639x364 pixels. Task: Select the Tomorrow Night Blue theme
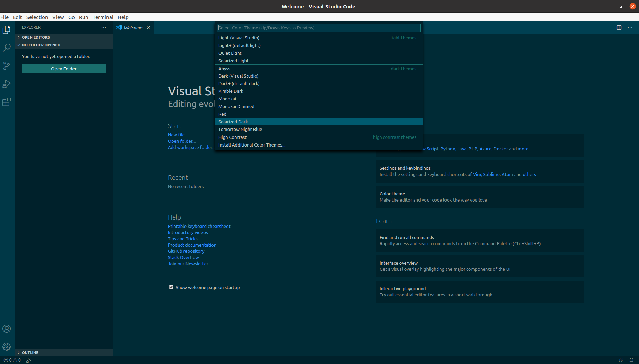coord(318,129)
